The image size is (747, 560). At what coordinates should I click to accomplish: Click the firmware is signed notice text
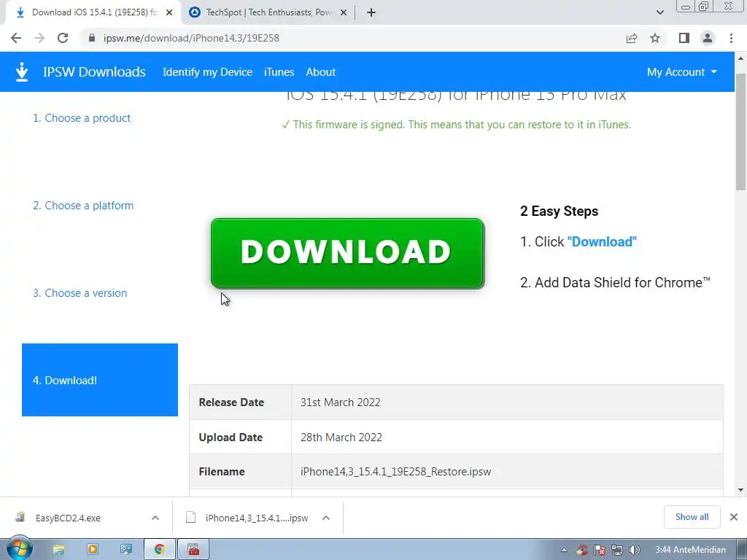pos(456,125)
